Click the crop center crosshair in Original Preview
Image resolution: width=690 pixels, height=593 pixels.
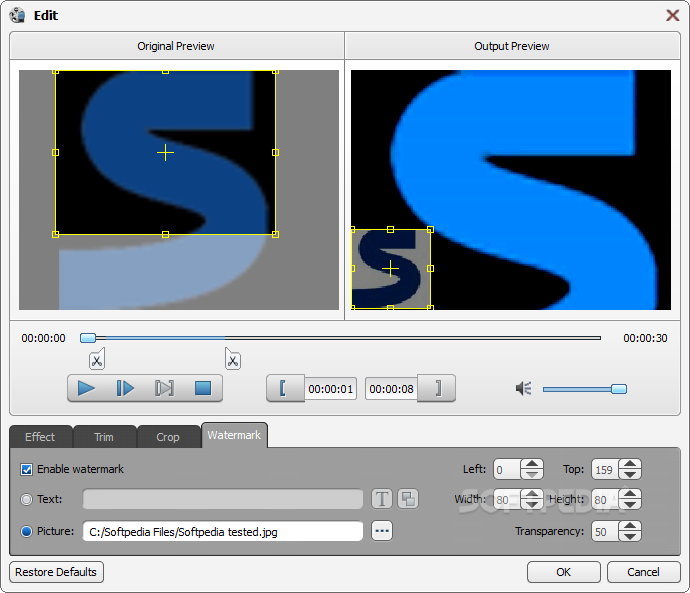pyautogui.click(x=165, y=153)
